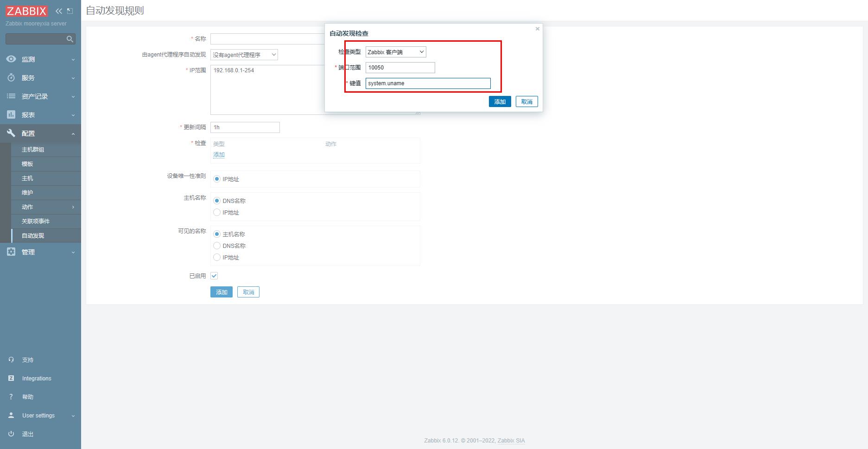Select 主机名称 for 可见的名称
868x449 pixels.
click(x=217, y=234)
